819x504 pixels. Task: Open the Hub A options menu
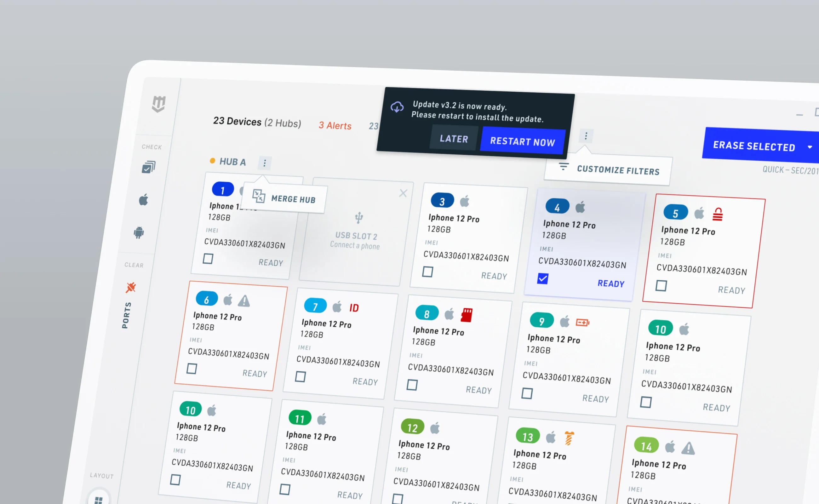[x=265, y=163]
